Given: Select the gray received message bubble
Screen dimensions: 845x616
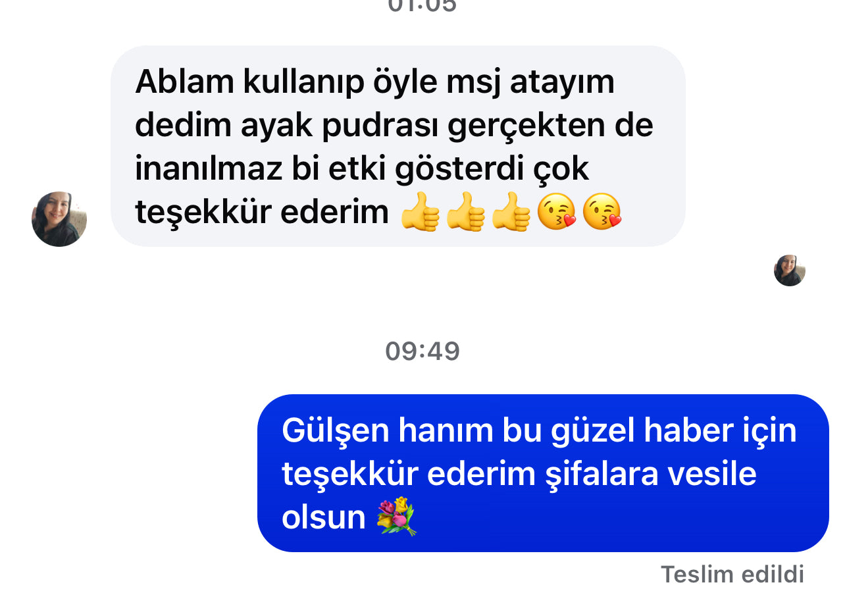Looking at the screenshot, I should tap(398, 146).
